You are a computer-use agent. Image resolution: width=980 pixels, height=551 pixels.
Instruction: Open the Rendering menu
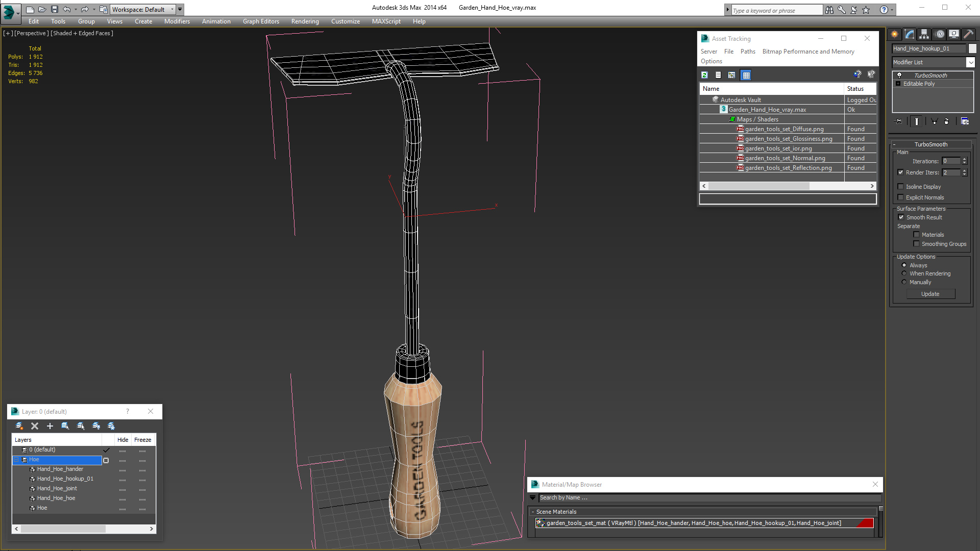point(305,21)
